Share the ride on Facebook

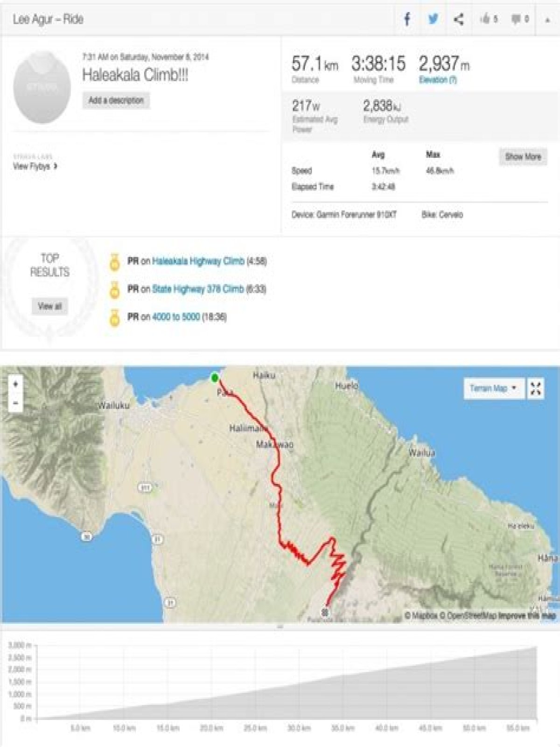[407, 19]
